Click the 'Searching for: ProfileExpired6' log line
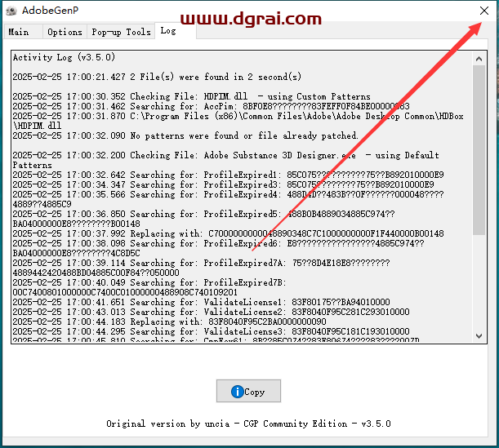The image size is (499, 448). click(218, 248)
